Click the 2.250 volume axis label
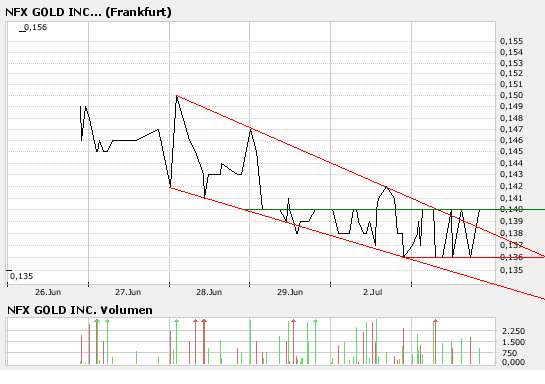Viewport: 545px width, 384px height. click(514, 331)
